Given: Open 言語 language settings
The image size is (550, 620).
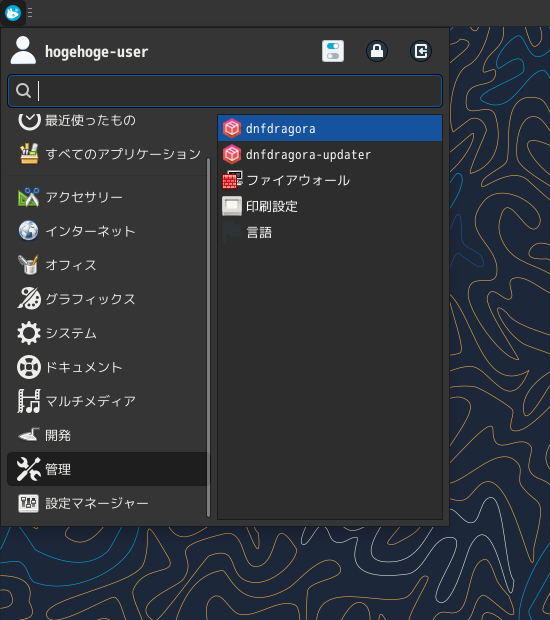Looking at the screenshot, I should coord(330,232).
